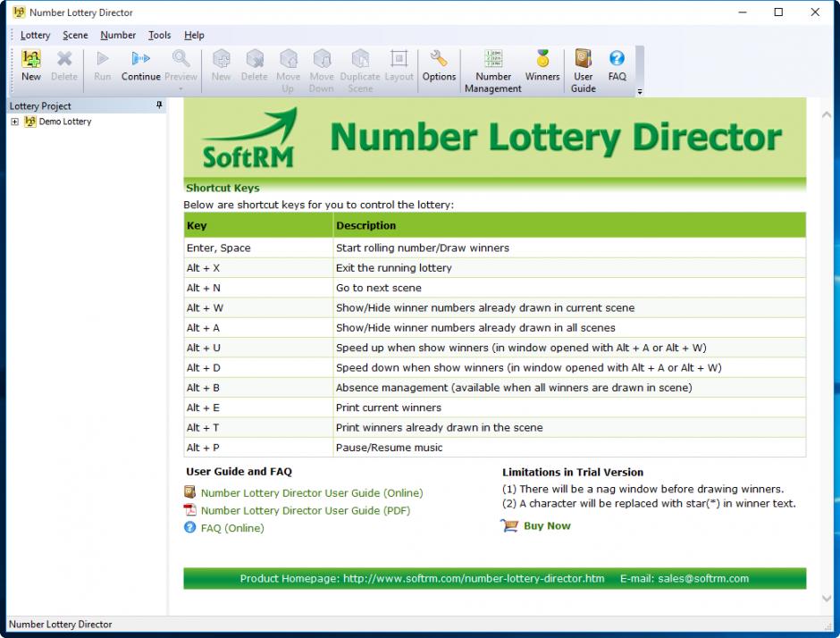Image resolution: width=840 pixels, height=638 pixels.
Task: Click the 'Description' column header
Action: 569,225
